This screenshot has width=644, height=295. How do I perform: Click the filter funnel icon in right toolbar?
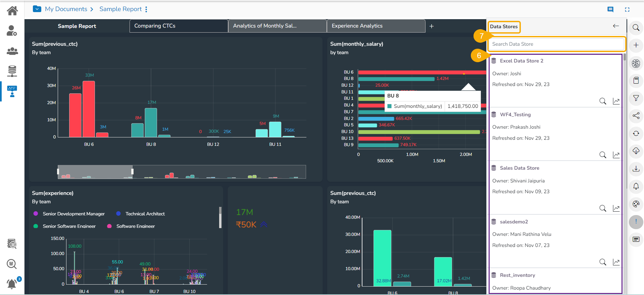pos(636,98)
